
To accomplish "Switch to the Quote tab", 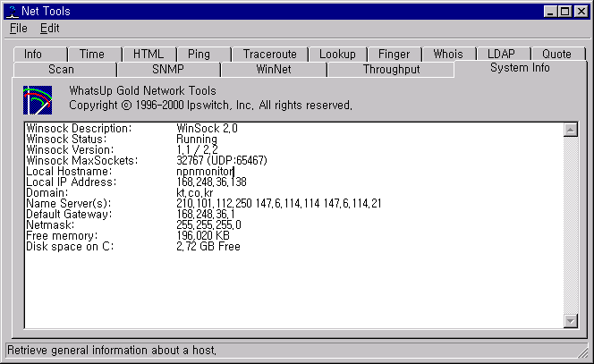I will point(558,55).
